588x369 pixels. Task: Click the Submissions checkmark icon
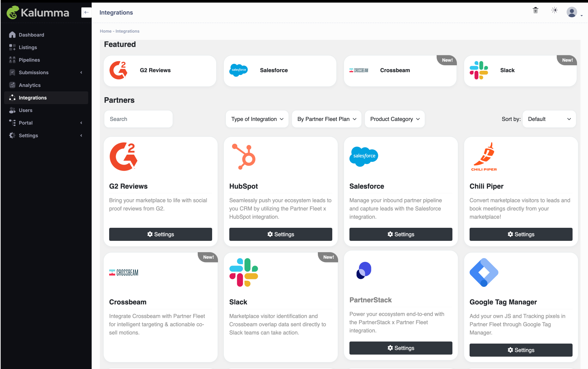12,72
